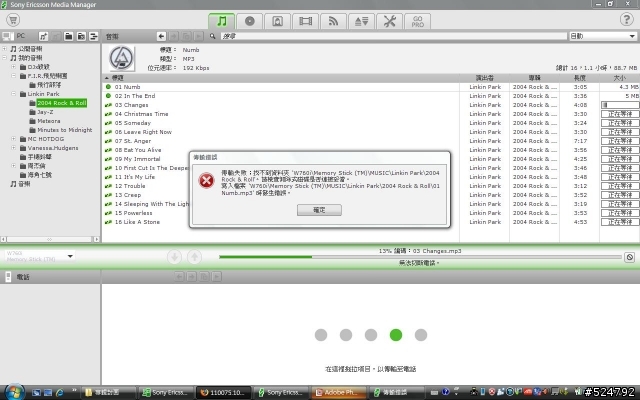Expand the first music-note root node
This screenshot has width=640, height=400.
pos(4,49)
